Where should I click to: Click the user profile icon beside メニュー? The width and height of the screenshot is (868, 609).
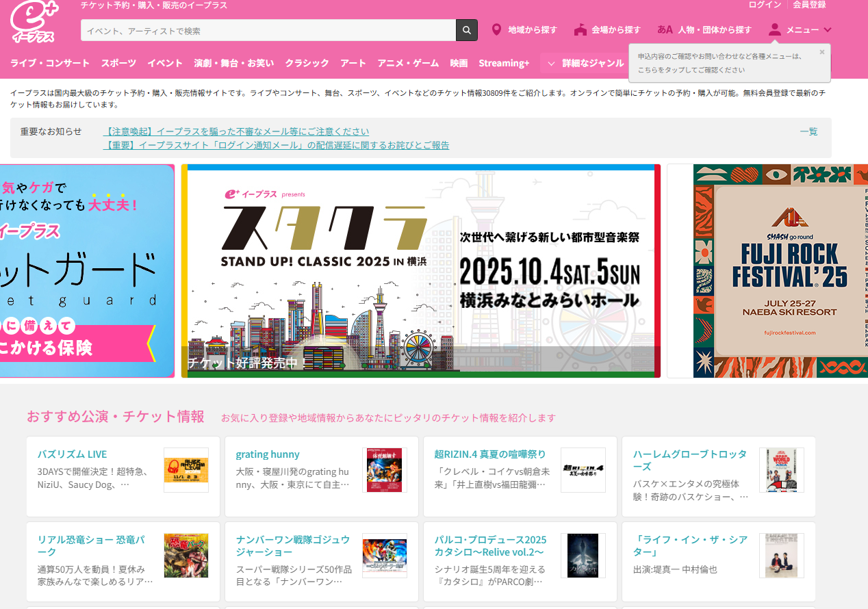point(775,29)
